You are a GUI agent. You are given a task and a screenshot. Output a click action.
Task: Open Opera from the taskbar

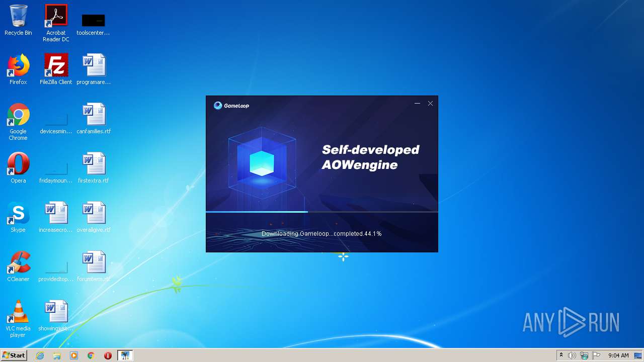click(x=108, y=355)
